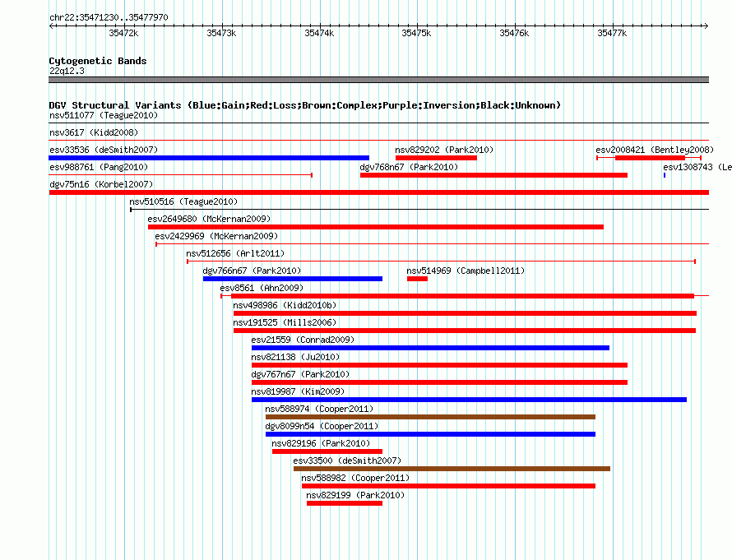The height and width of the screenshot is (560, 732).
Task: Open the dgv75n16 (Korbel2007) label
Action: point(101,184)
